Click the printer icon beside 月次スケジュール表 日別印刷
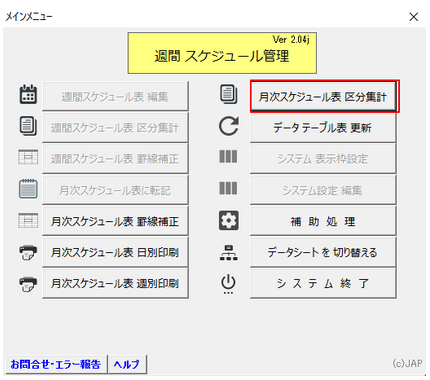Viewport: 430px width, 380px height. click(28, 252)
